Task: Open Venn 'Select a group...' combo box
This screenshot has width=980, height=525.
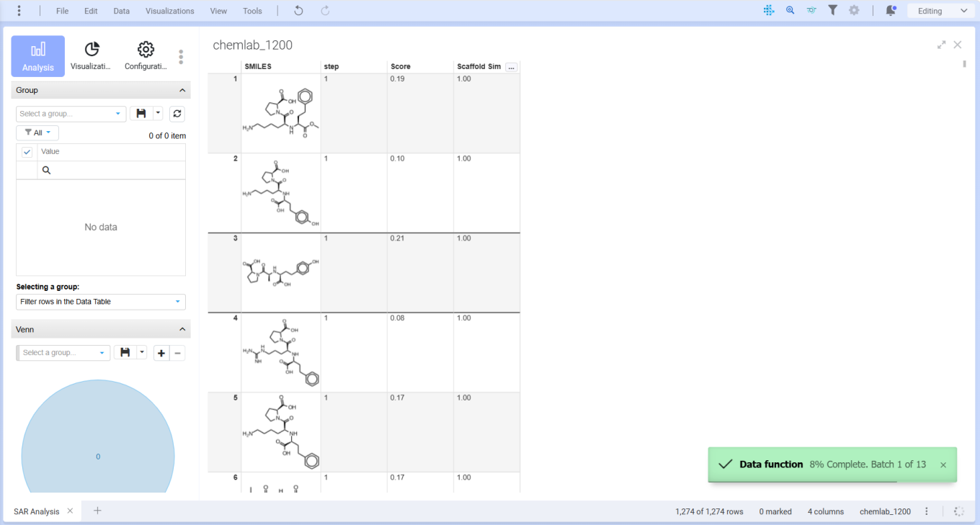Action: [63, 353]
